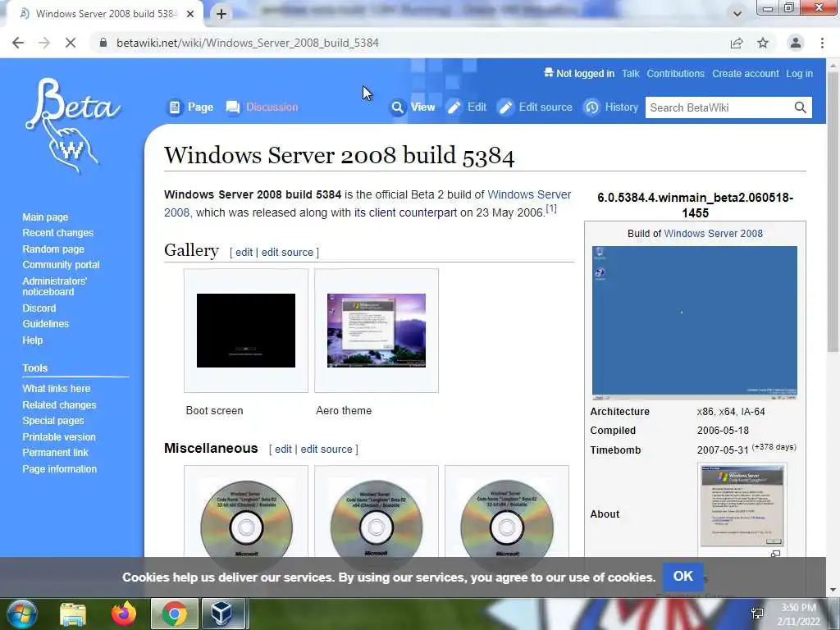The height and width of the screenshot is (630, 840).
Task: Open What links here
Action: [x=57, y=388]
